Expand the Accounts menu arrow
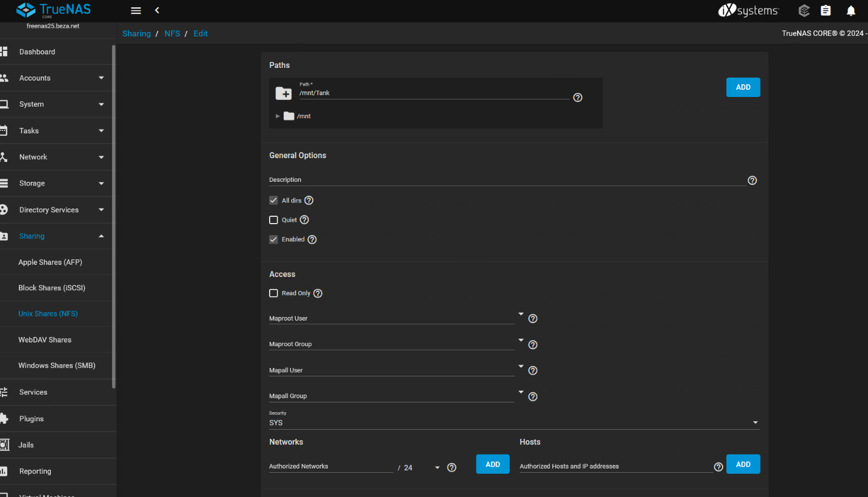868x497 pixels. (x=101, y=78)
